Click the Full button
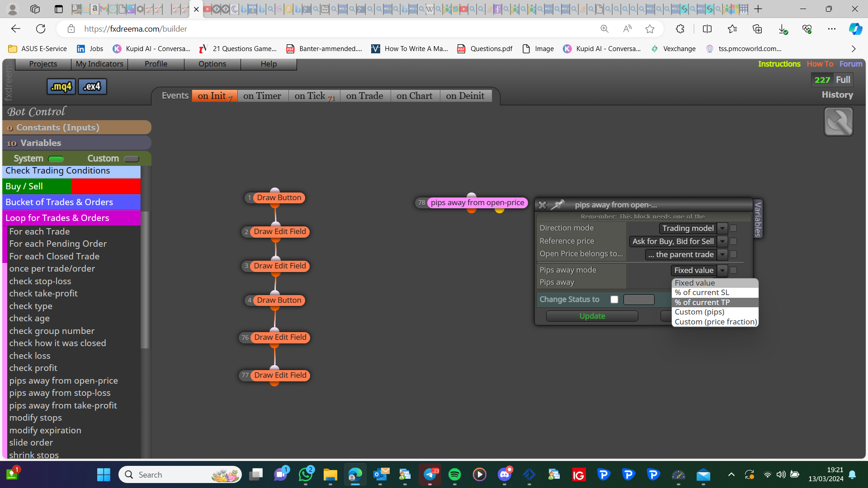Viewport: 868px width, 488px height. pos(843,80)
